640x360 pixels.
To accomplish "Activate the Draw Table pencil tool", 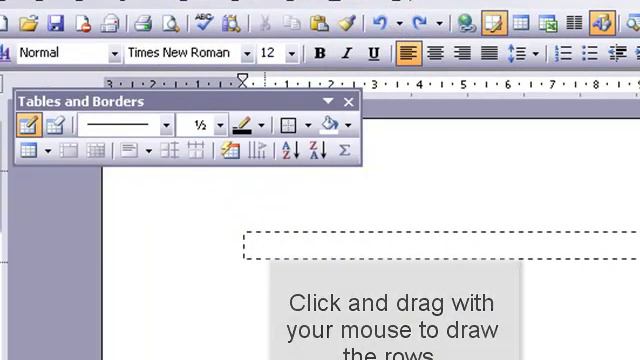I will point(29,125).
